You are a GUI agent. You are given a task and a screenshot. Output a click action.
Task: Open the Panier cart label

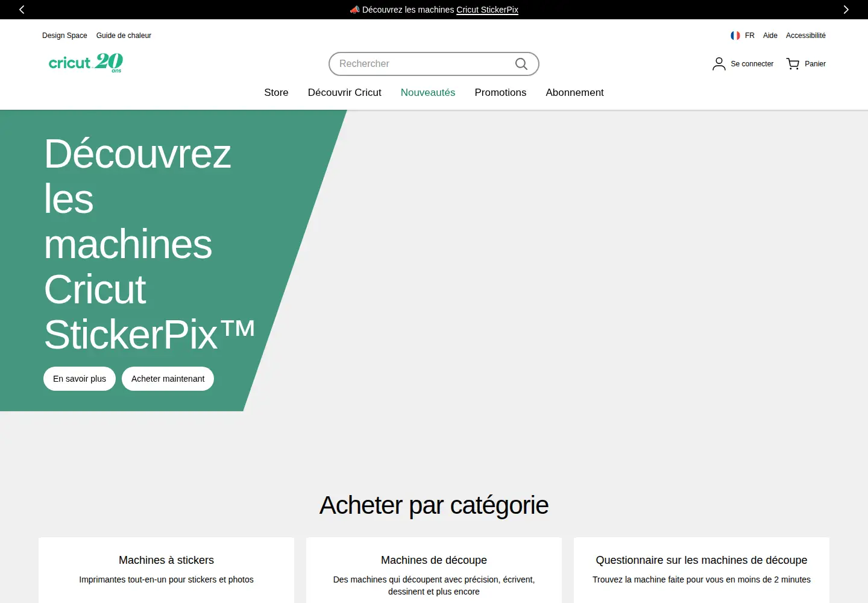815,64
